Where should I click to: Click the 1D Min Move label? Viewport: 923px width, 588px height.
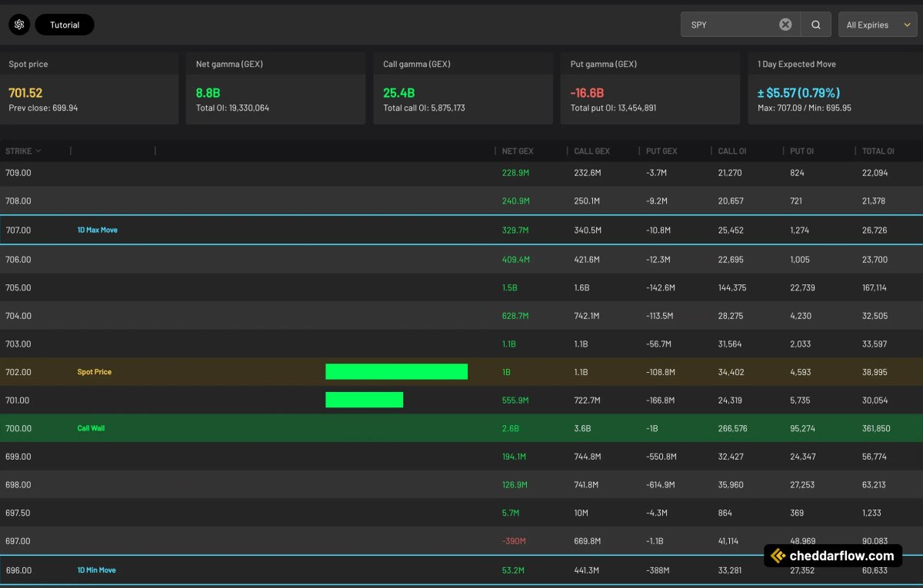97,570
